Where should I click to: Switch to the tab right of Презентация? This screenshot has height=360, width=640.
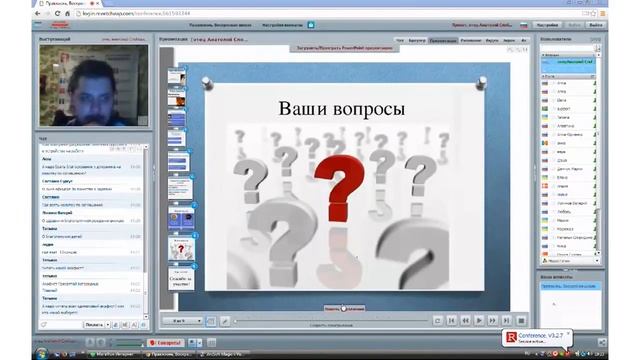pos(471,40)
